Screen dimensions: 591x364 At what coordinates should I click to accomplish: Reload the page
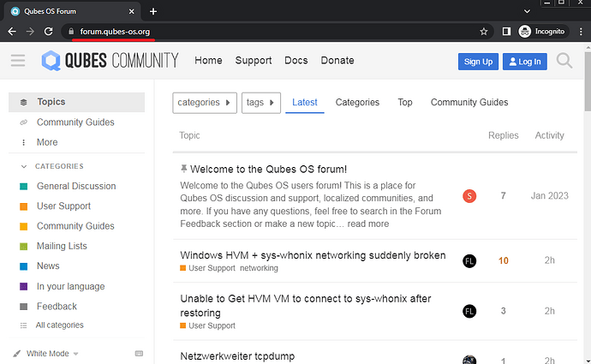coord(48,32)
